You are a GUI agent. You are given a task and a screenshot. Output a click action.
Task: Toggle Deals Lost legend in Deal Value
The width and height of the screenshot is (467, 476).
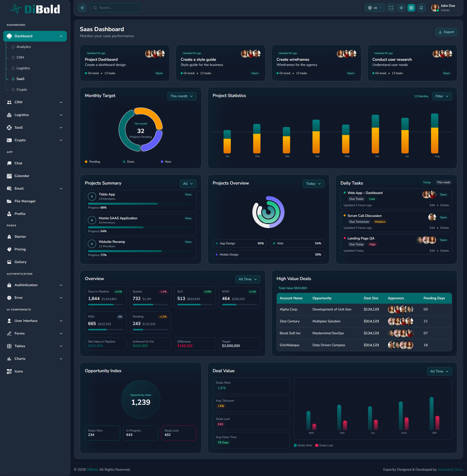(324, 445)
